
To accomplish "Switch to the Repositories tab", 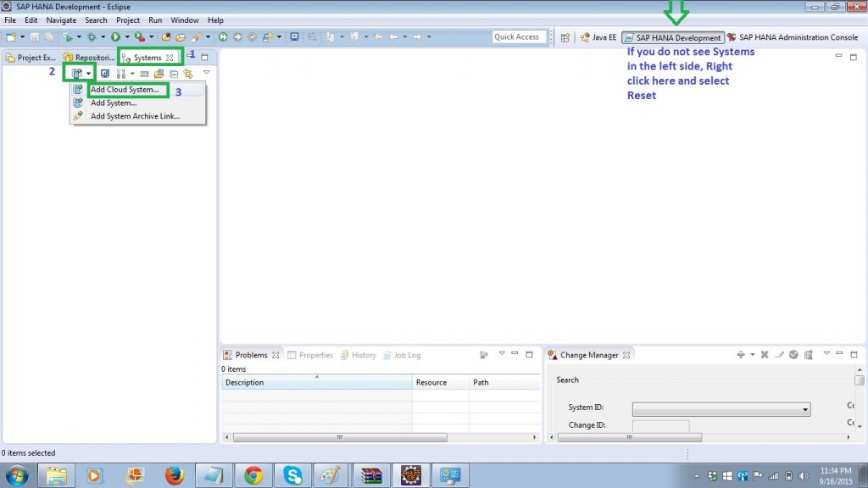I will tap(88, 58).
